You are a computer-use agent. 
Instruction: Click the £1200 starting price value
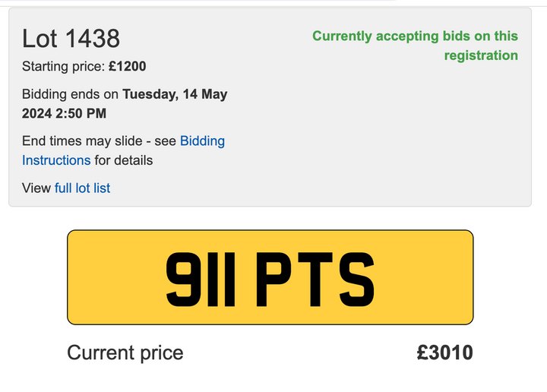click(x=127, y=66)
